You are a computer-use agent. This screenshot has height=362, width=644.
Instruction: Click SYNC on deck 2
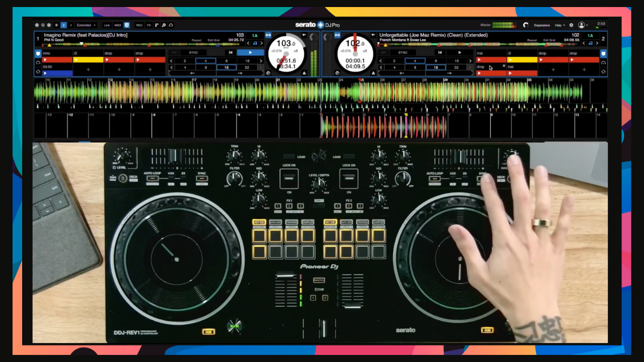(x=403, y=52)
